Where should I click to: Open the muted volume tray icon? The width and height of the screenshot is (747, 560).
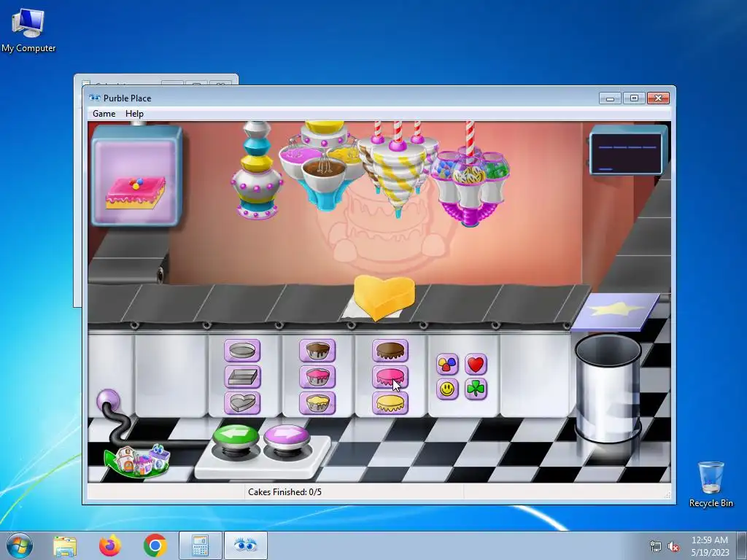(x=673, y=547)
